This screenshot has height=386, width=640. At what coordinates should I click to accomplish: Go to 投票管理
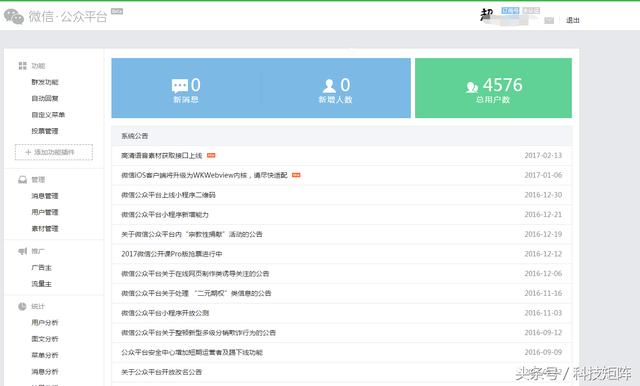[45, 131]
